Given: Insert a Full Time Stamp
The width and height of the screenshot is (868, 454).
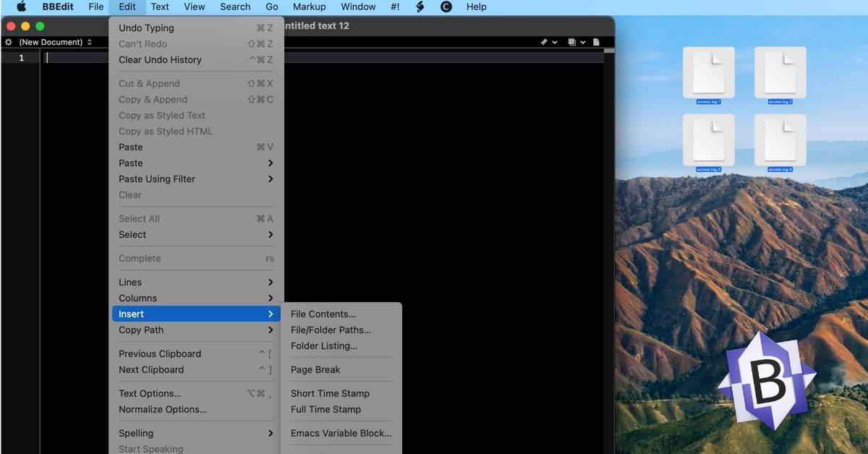Looking at the screenshot, I should point(341,409).
